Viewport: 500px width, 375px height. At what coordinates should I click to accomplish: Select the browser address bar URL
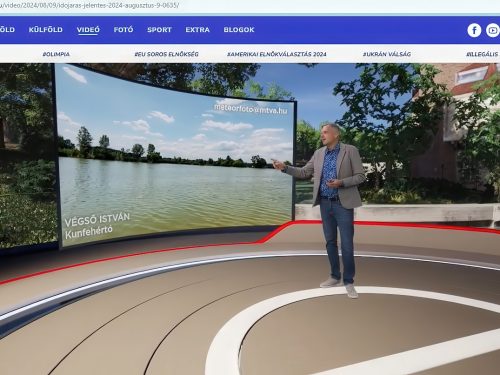[x=90, y=5]
